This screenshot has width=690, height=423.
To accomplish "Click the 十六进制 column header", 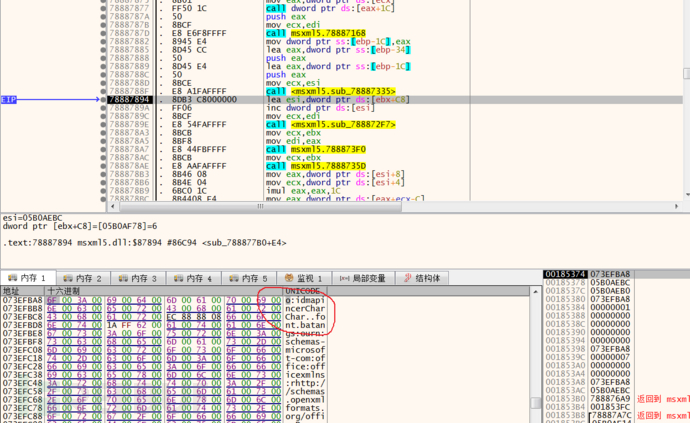I will point(66,290).
